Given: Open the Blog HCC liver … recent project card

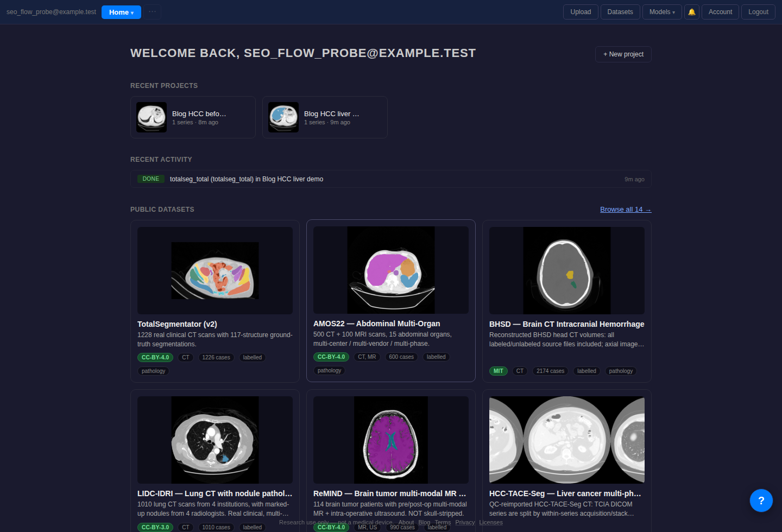Looking at the screenshot, I should 325,117.
